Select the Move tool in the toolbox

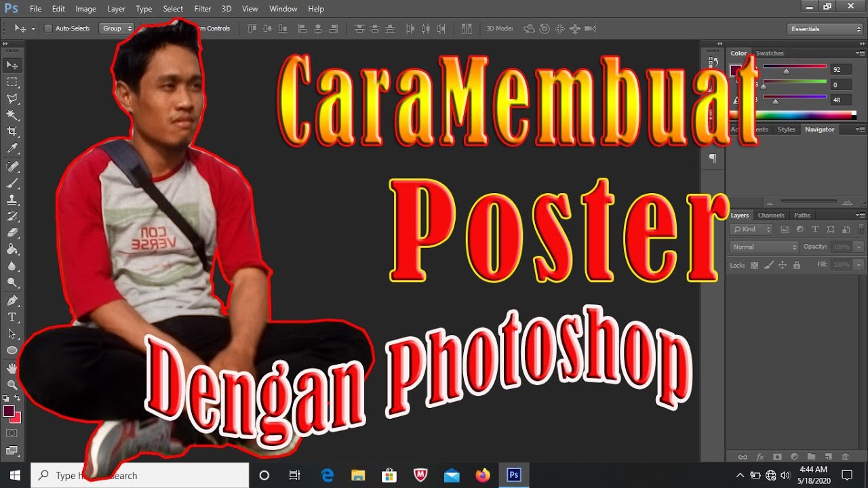(12, 65)
